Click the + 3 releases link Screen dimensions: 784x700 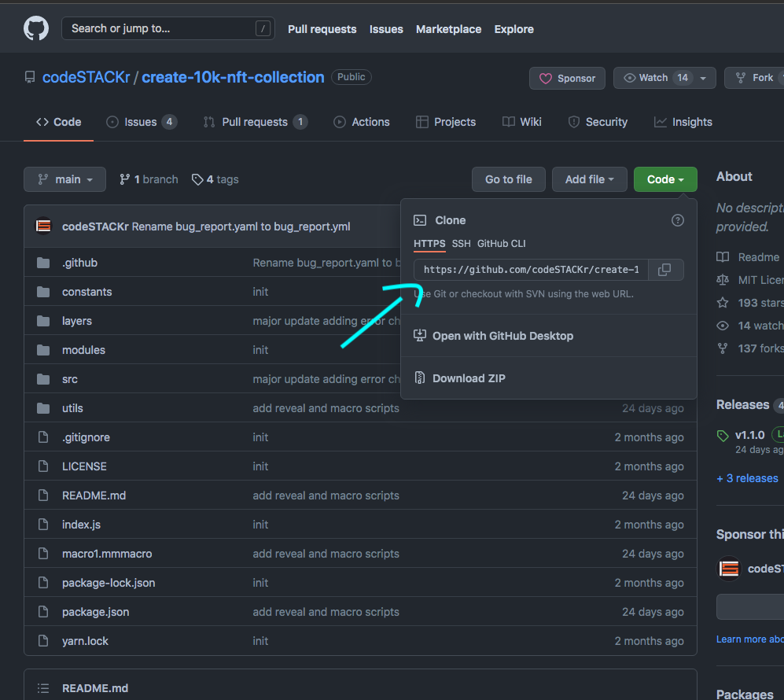(x=747, y=478)
